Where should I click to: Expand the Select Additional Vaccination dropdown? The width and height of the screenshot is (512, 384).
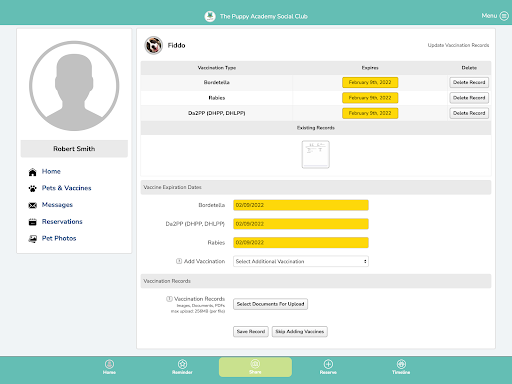[301, 261]
